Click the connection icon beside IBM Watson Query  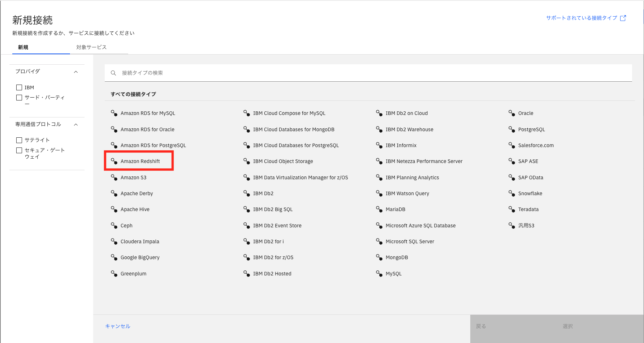379,193
